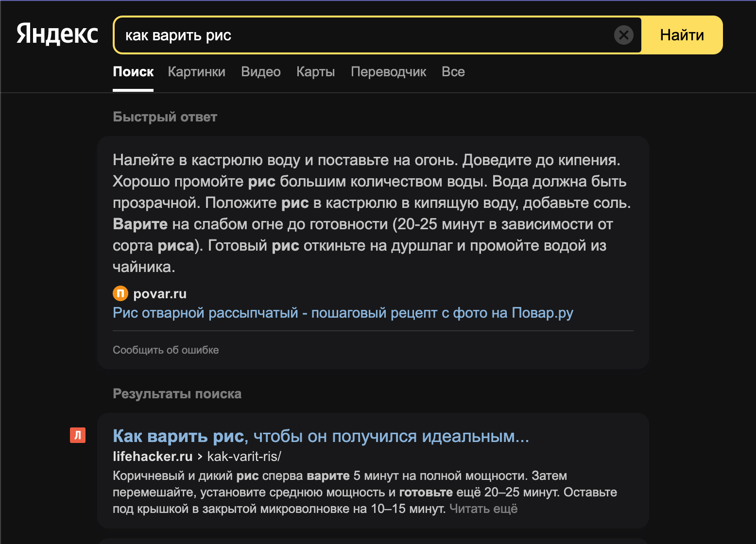Expand the snippet with 'Читать ещё'

click(x=483, y=509)
